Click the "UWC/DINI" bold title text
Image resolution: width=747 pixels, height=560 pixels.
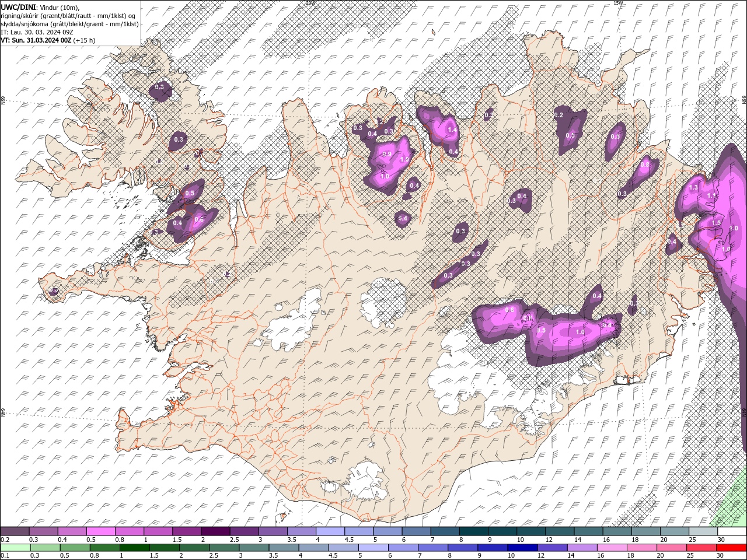(x=18, y=6)
